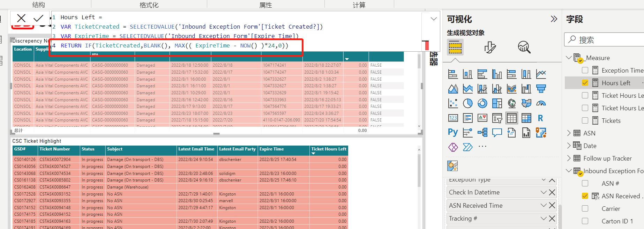Collapse the Measure table
644x229 pixels.
tap(569, 57)
